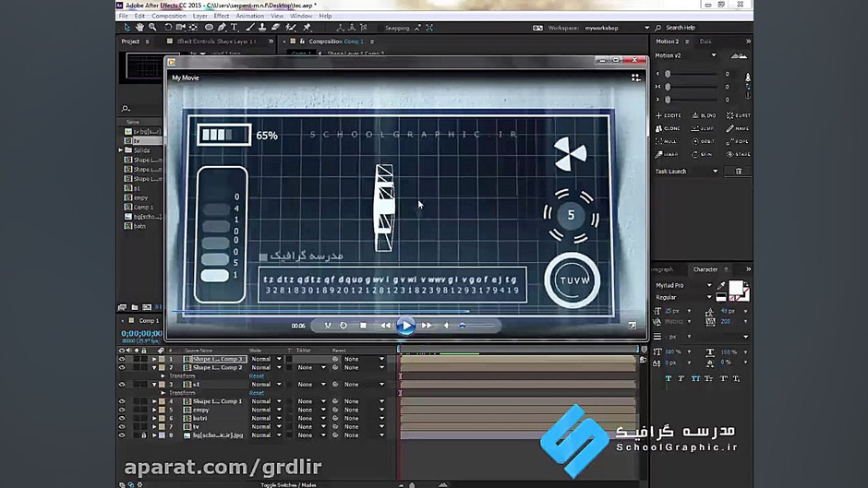Viewport: 868px width, 488px height.
Task: Select the Selection arrow tool
Action: click(x=127, y=27)
